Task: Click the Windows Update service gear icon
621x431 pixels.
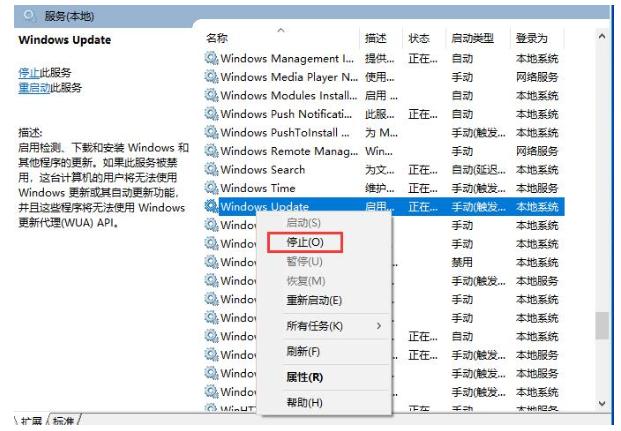Action: 211,206
